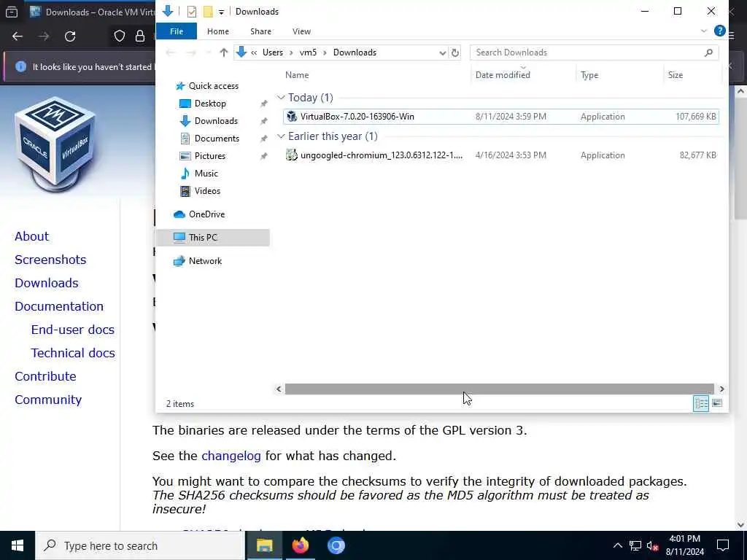Open the Downloads link on VirtualBox site

click(46, 284)
